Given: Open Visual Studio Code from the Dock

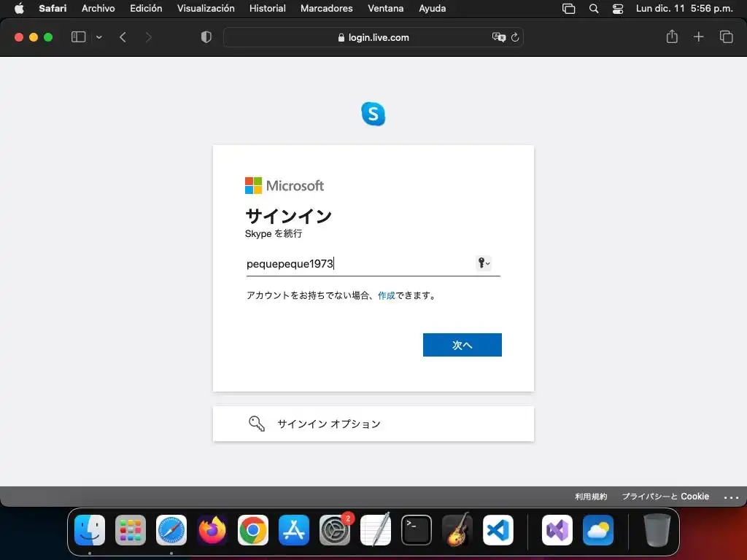Looking at the screenshot, I should pyautogui.click(x=498, y=530).
